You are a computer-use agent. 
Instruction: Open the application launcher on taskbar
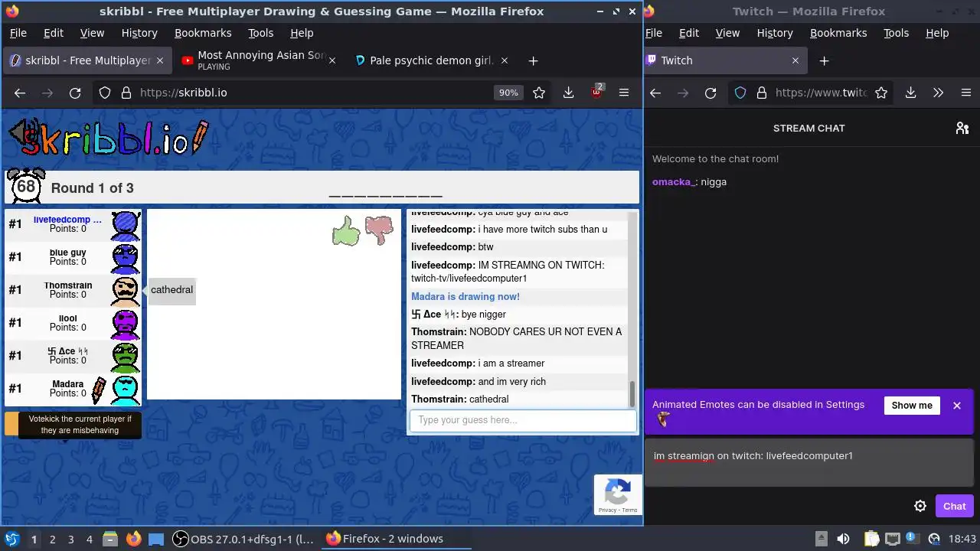[12, 539]
